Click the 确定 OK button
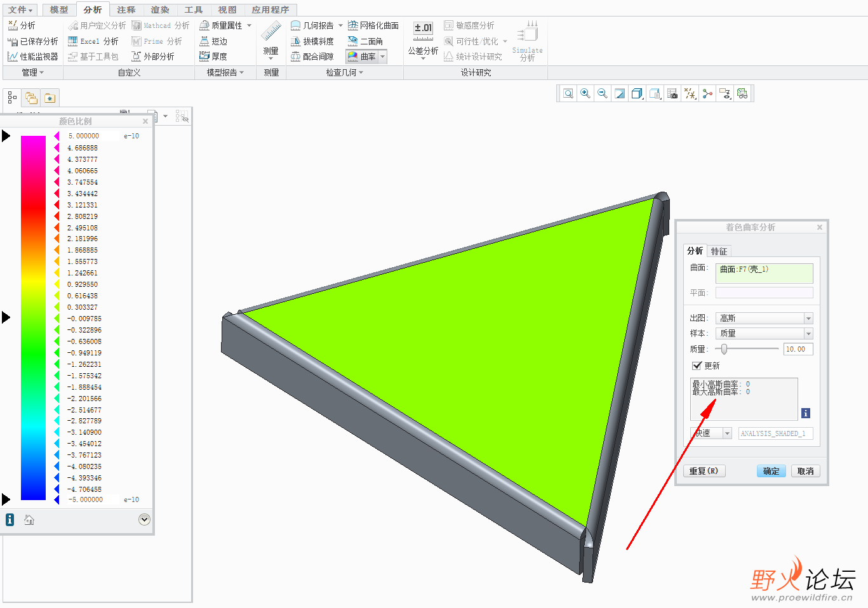 (771, 471)
